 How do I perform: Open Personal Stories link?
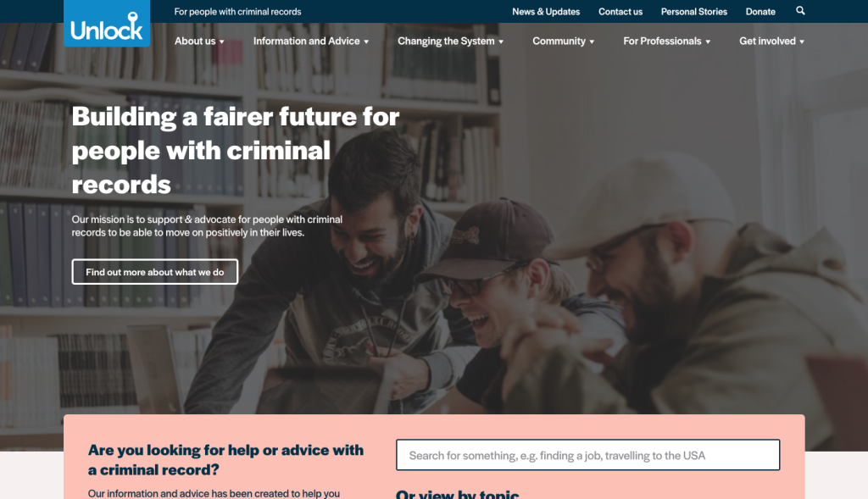[694, 12]
